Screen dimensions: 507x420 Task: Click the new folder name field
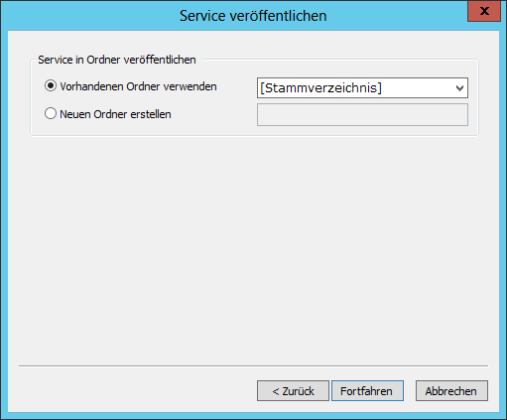pyautogui.click(x=362, y=114)
